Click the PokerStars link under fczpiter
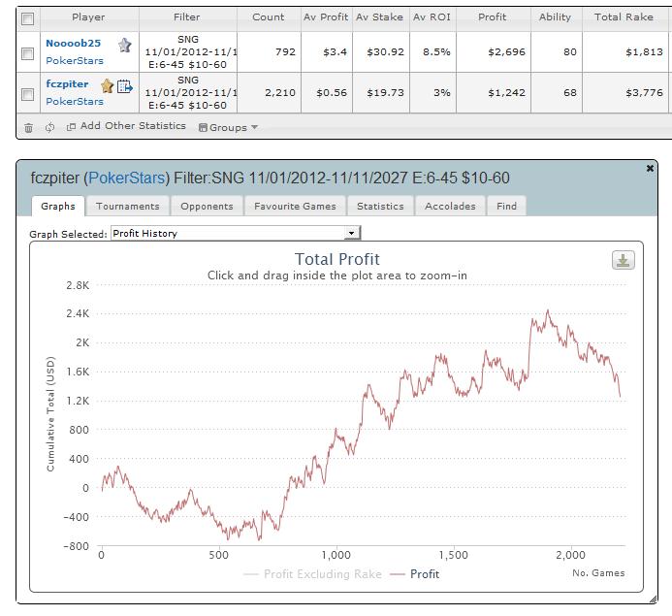The width and height of the screenshot is (672, 616). click(x=75, y=102)
